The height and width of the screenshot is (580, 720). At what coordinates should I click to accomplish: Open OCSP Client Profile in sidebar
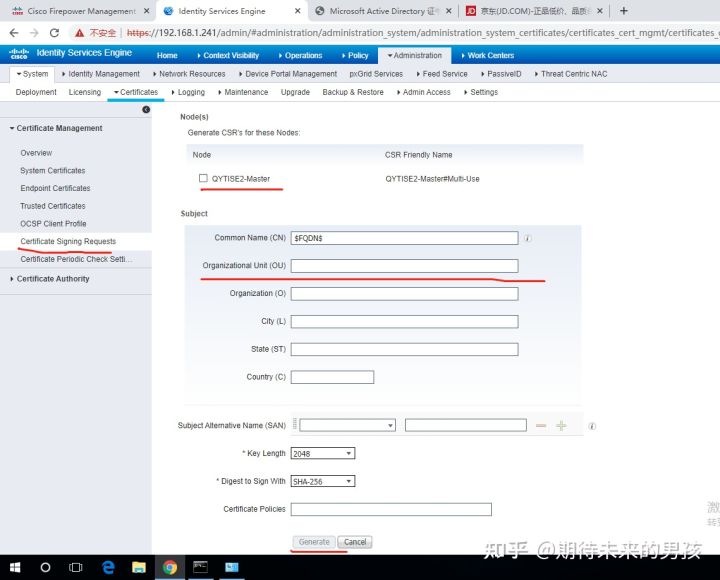[x=53, y=224]
